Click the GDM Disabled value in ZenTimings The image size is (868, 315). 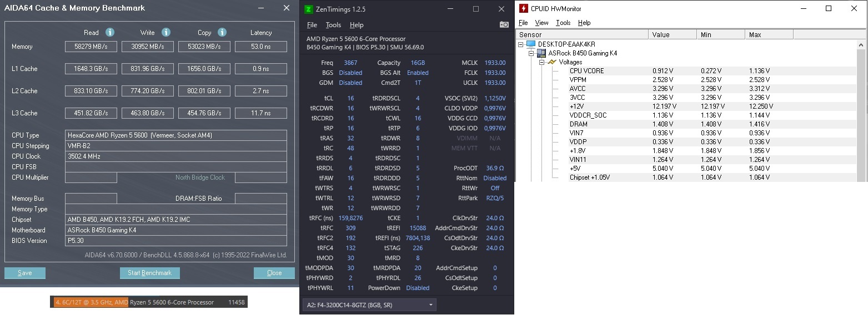[350, 83]
